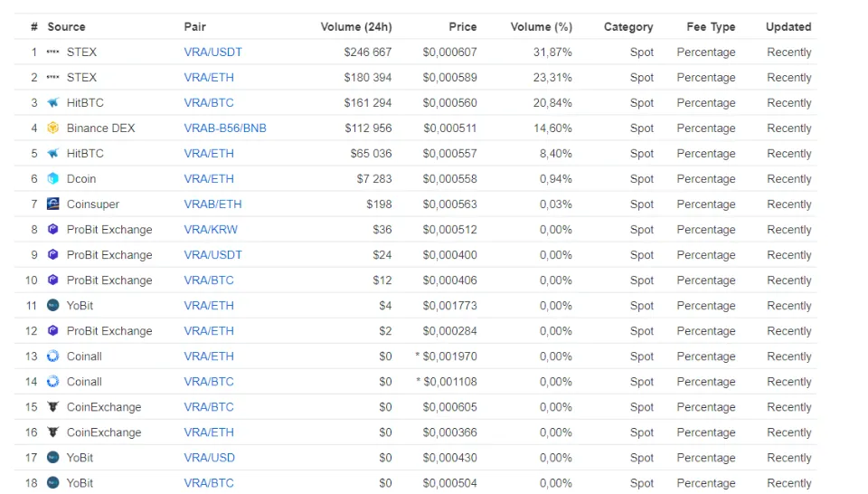This screenshot has height=494, width=868.
Task: Open the VRA/BTC pair on HitBTC
Action: 209,103
